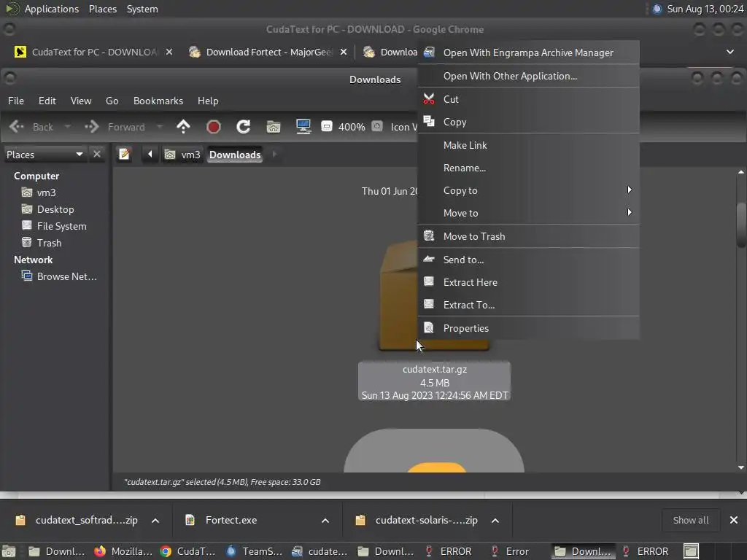The width and height of the screenshot is (747, 560).
Task: Open file Properties
Action: pos(528,328)
